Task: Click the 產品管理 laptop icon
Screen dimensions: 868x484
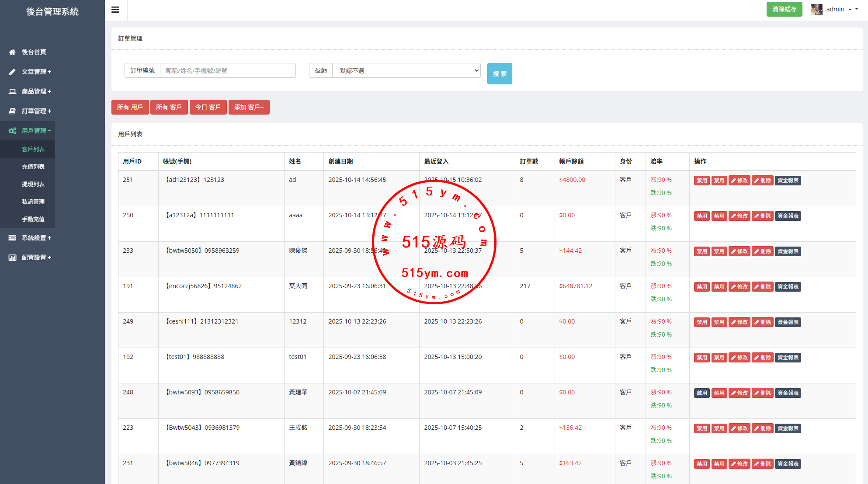Action: (12, 91)
